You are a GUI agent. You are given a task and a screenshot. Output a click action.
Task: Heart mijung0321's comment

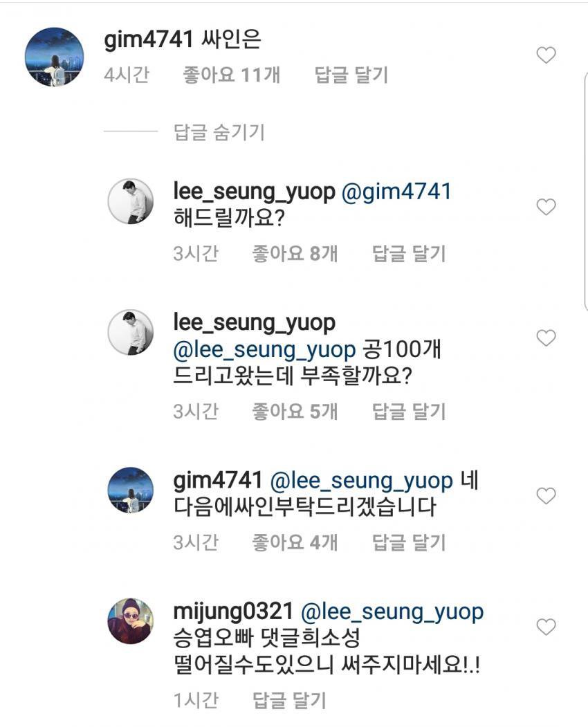pos(546,627)
